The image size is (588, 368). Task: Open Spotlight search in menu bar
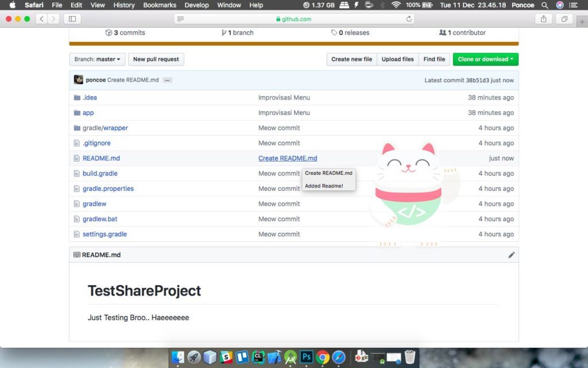(x=545, y=5)
